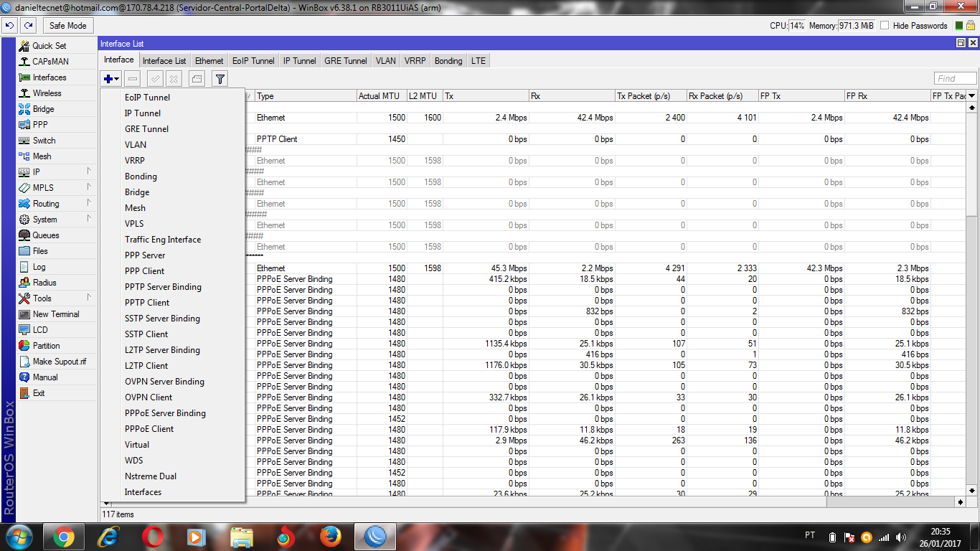Launch New Terminal from the sidebar
980x551 pixels.
[x=56, y=314]
